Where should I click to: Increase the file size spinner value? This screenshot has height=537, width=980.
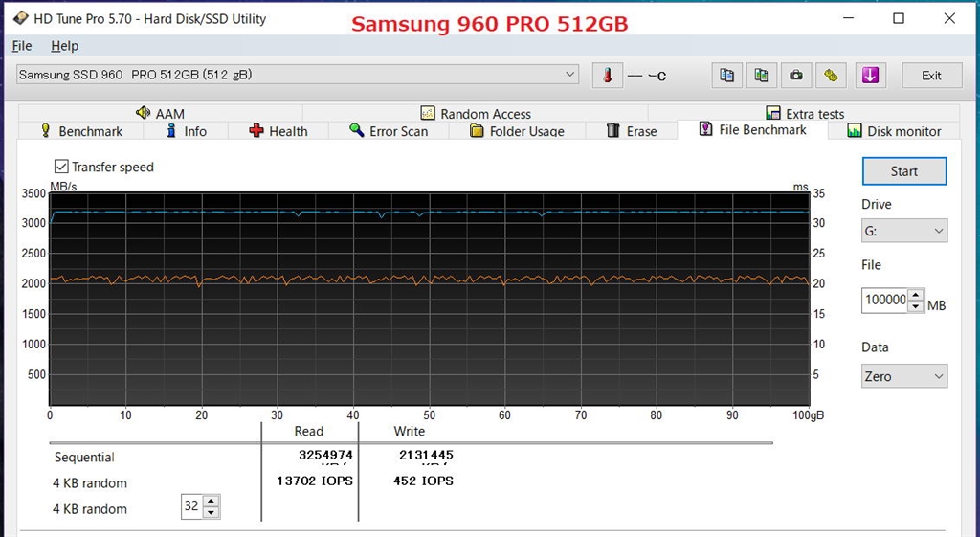[x=916, y=295]
